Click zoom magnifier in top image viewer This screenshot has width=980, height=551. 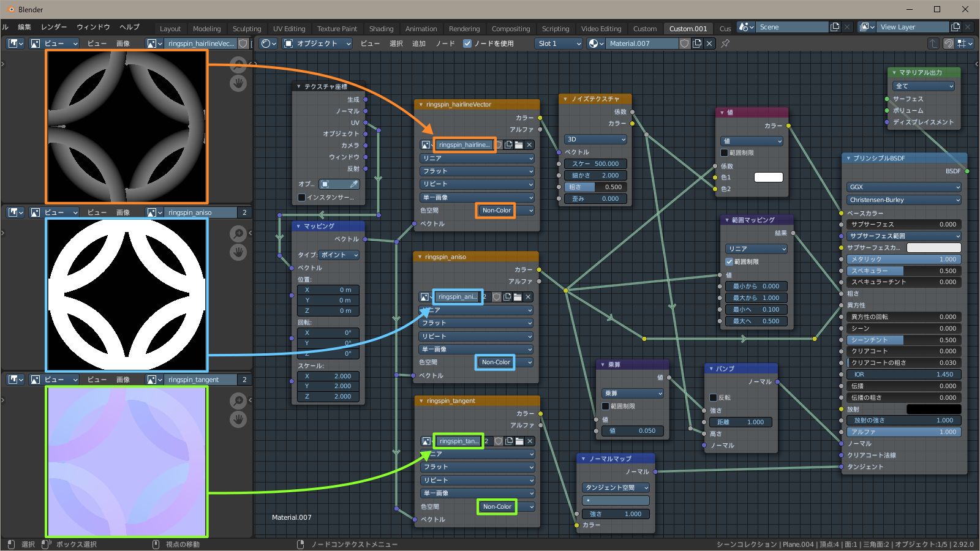[x=238, y=64]
